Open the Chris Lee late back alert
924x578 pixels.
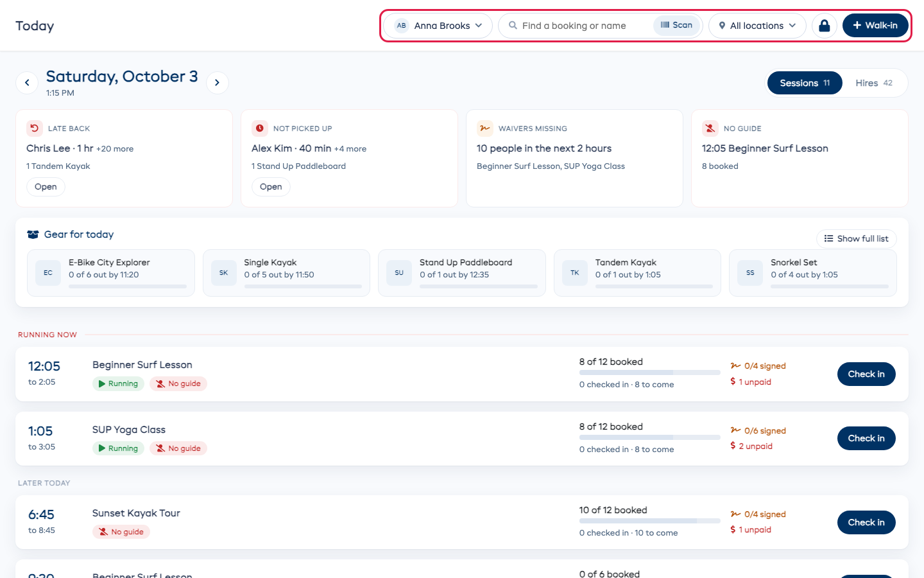pos(46,187)
